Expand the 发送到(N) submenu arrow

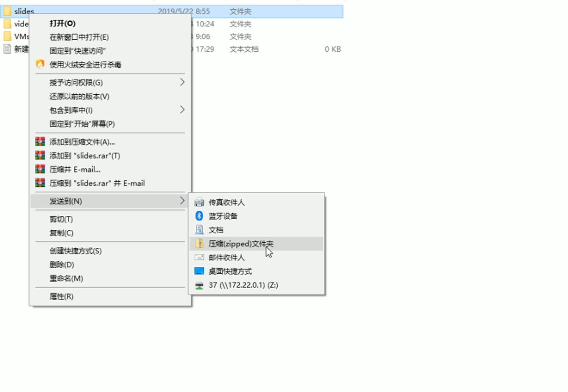click(182, 201)
